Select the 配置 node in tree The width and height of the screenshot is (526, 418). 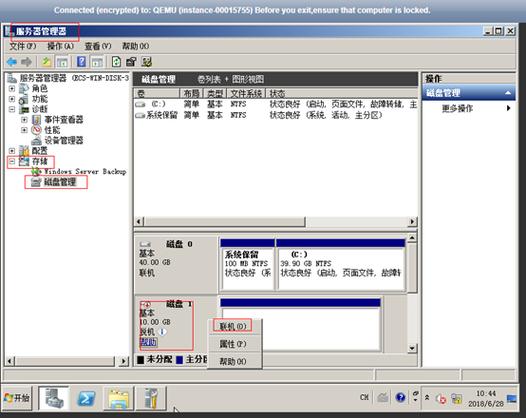pos(40,151)
